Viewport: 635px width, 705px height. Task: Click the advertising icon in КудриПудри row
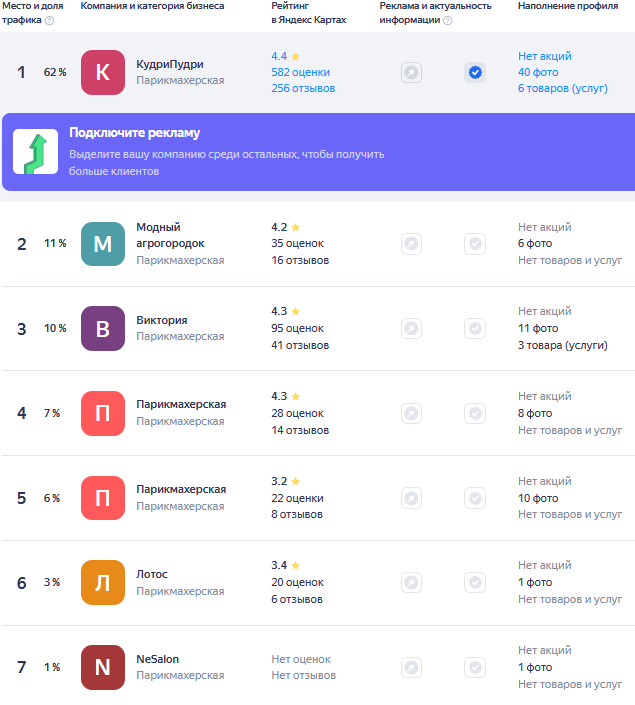point(411,72)
